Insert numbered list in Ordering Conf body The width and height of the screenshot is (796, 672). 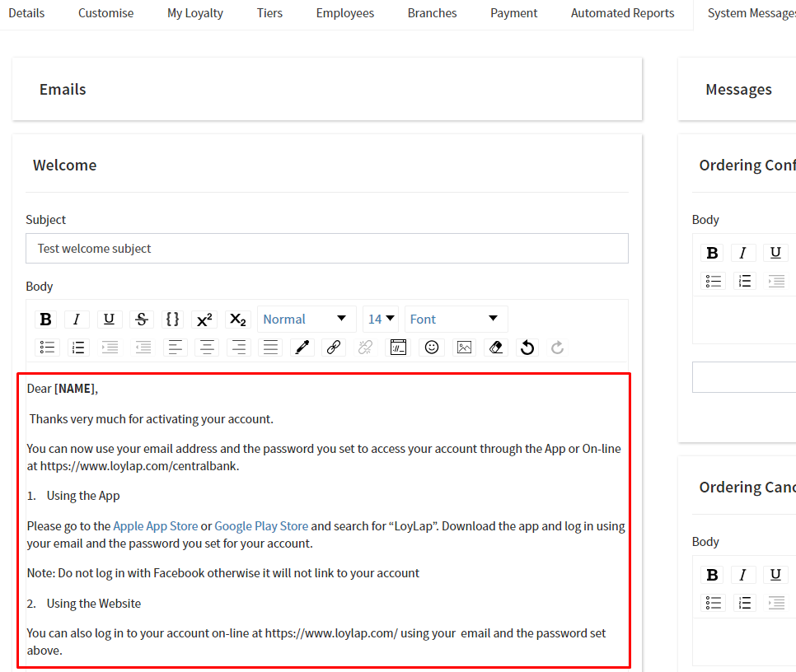pos(745,281)
